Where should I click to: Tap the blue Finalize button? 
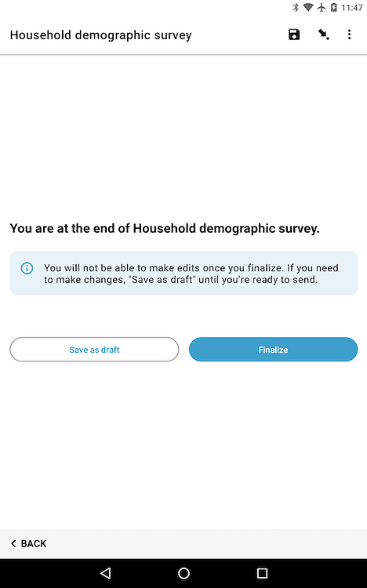pos(273,350)
